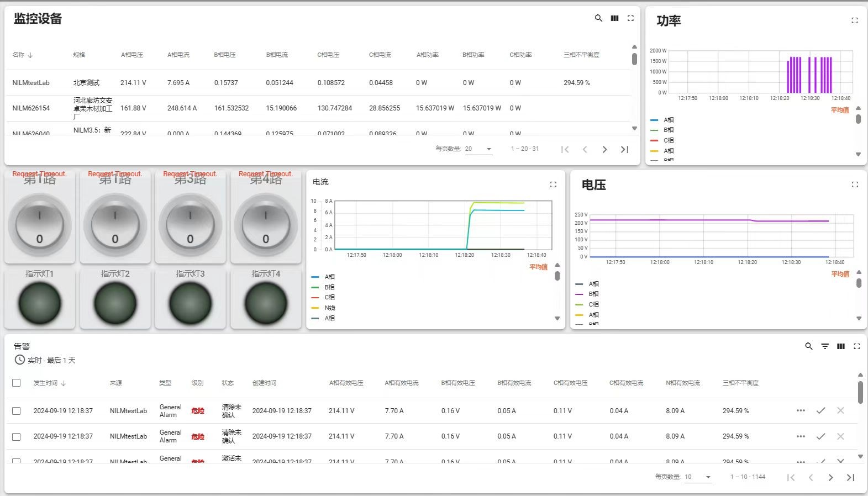Open column display settings in 监控设备 panel
868x496 pixels.
point(614,18)
